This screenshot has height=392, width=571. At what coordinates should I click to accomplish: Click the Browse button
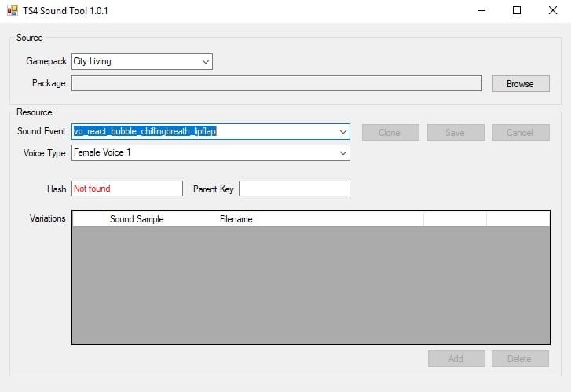point(521,84)
